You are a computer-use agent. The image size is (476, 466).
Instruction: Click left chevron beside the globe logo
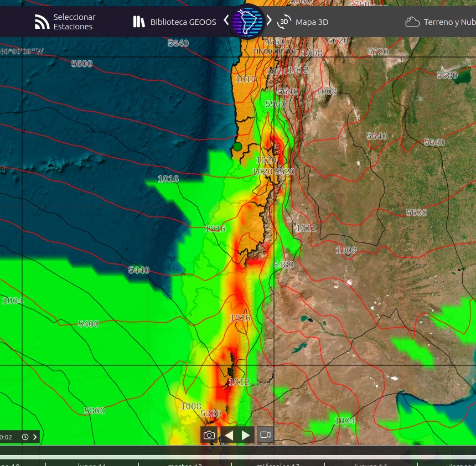pos(226,20)
